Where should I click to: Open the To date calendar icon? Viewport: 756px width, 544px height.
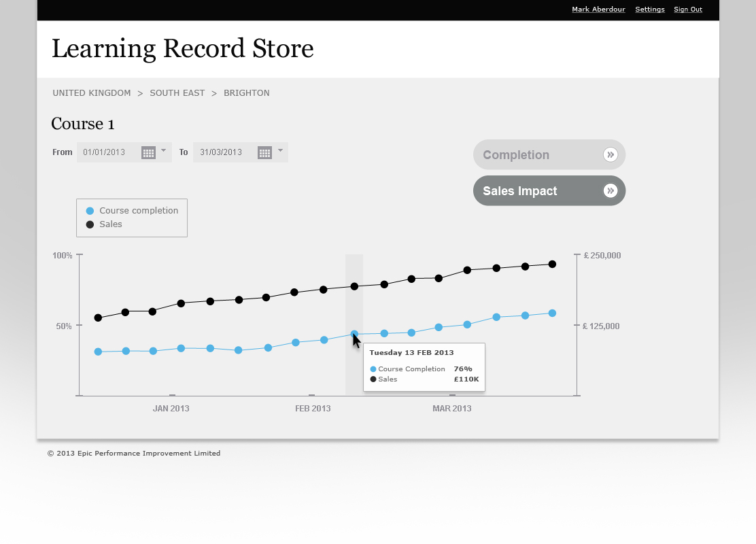pyautogui.click(x=264, y=152)
